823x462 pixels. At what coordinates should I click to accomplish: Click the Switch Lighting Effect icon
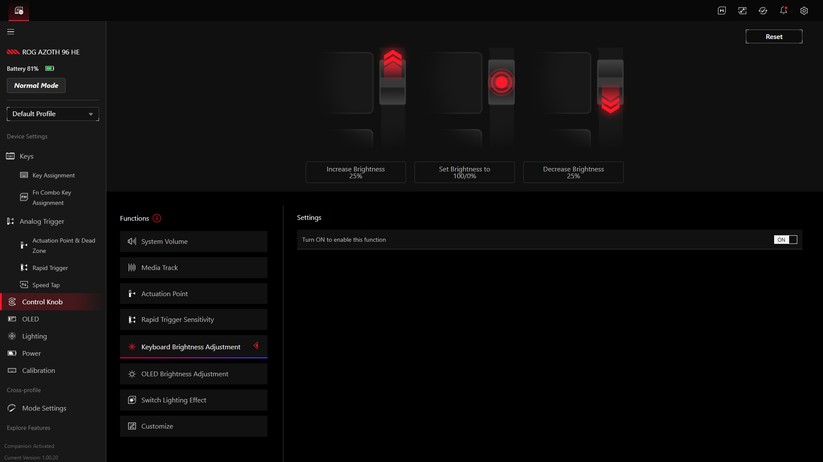click(132, 400)
